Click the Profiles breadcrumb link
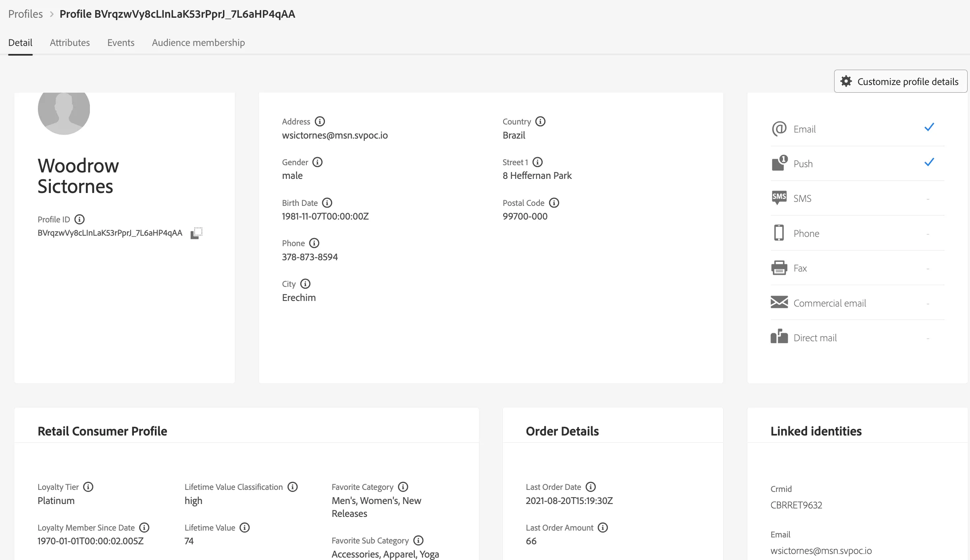This screenshot has height=560, width=970. (x=25, y=14)
